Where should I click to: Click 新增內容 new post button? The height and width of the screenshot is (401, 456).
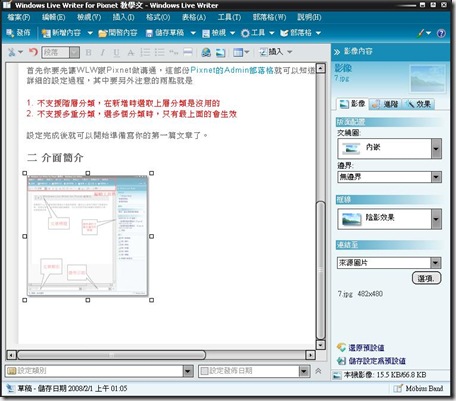tap(61, 33)
